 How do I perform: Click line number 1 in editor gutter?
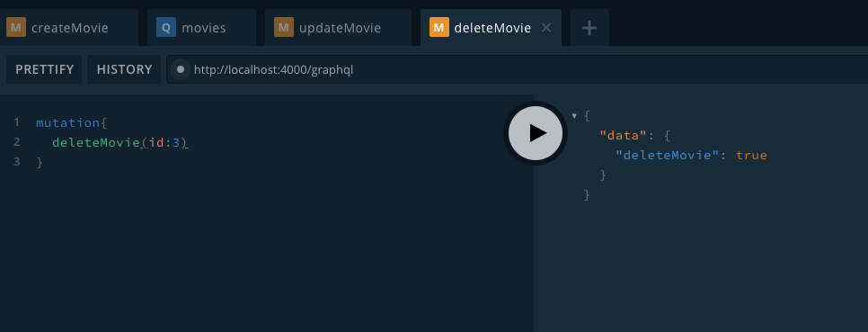point(17,122)
